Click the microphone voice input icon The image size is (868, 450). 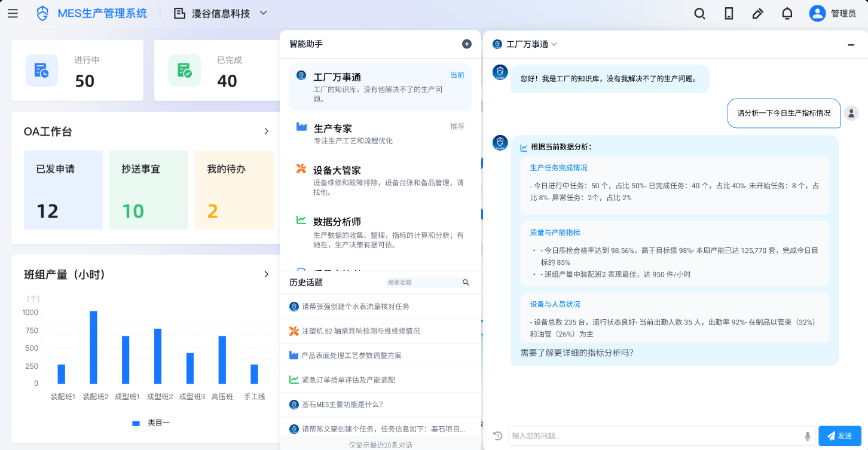(x=808, y=436)
